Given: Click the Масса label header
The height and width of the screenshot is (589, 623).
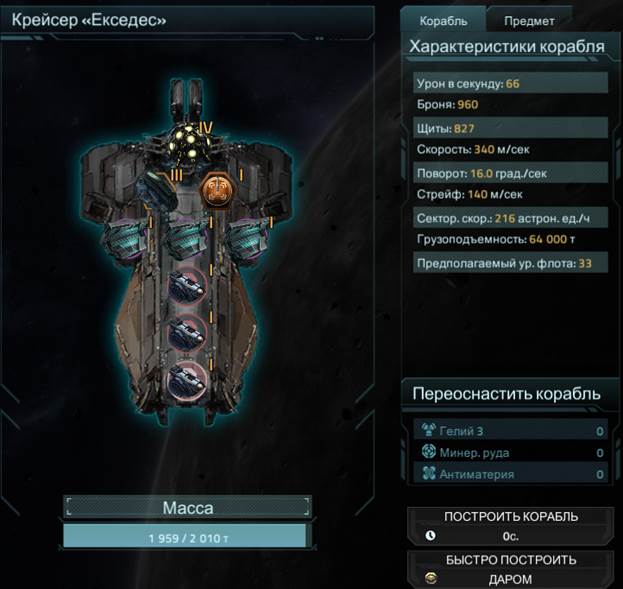Looking at the screenshot, I should tap(188, 508).
